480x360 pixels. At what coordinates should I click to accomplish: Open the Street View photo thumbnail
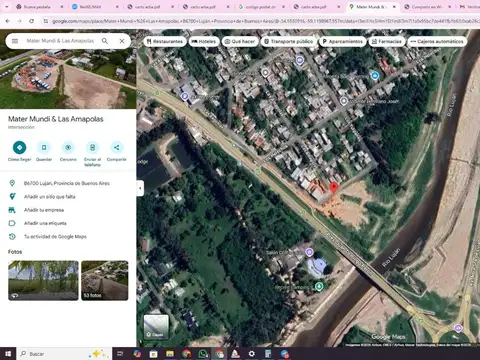coord(43,280)
